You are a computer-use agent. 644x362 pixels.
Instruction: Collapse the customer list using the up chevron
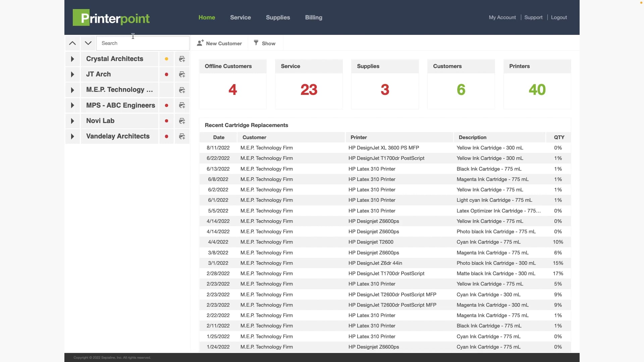point(72,43)
